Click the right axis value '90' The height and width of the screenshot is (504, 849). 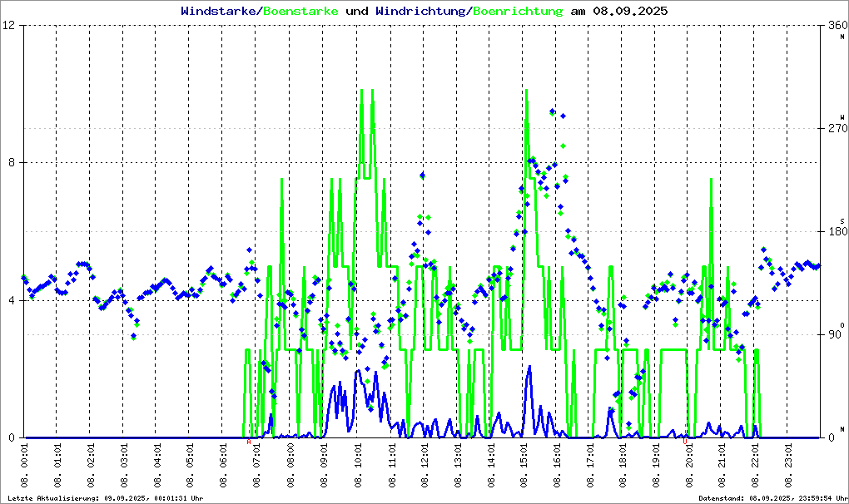pyautogui.click(x=834, y=334)
